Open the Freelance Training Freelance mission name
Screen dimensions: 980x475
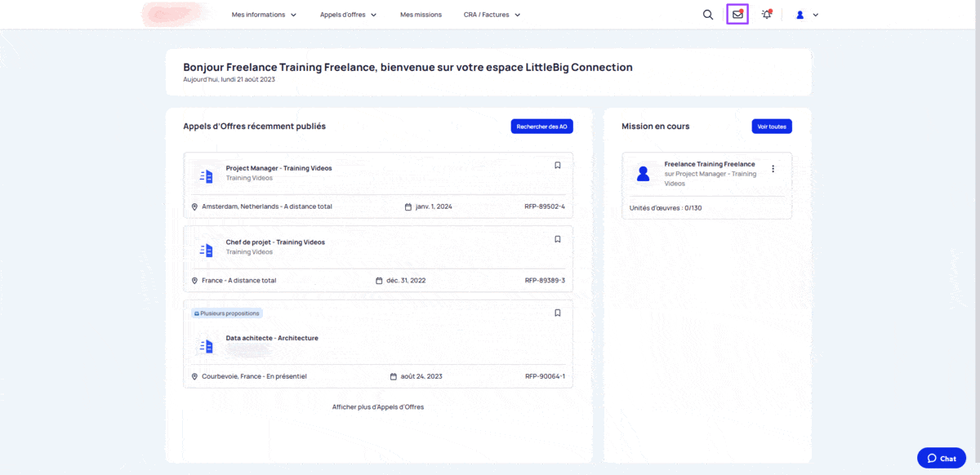tap(710, 164)
